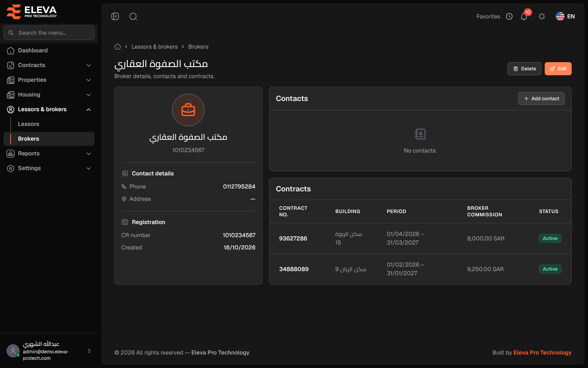Click the 9,250.00 SAR commission cell
This screenshot has width=588, height=368.
point(486,269)
